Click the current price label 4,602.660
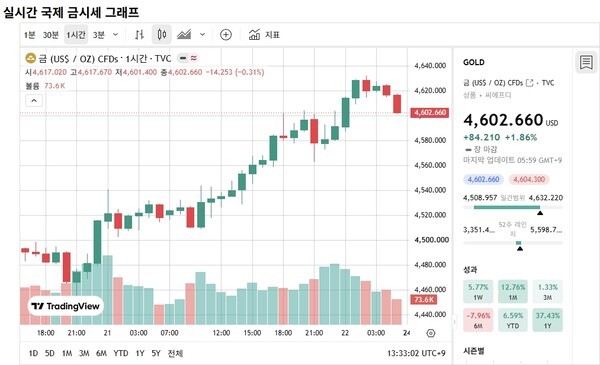 pos(430,112)
